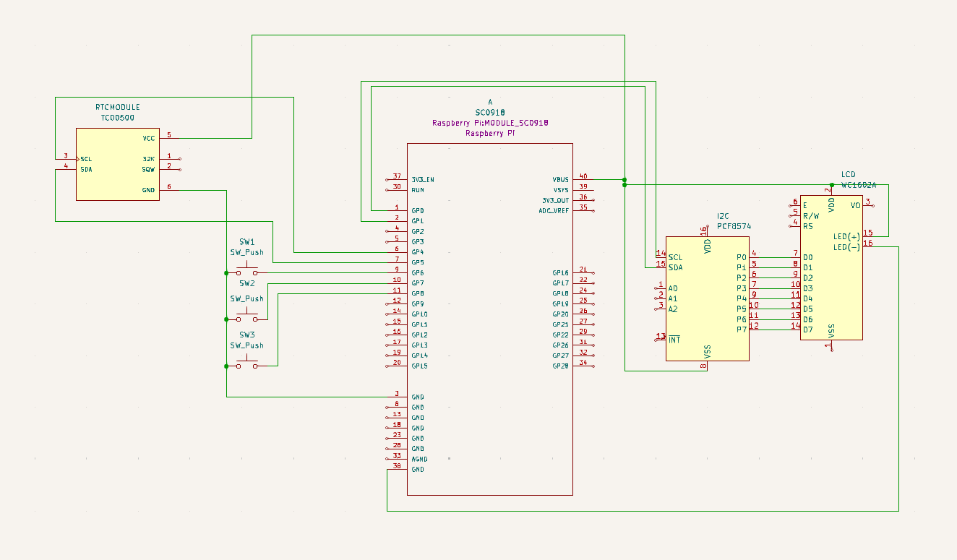The width and height of the screenshot is (957, 560).
Task: Click the RTCMODULE reference label
Action: coord(118,107)
